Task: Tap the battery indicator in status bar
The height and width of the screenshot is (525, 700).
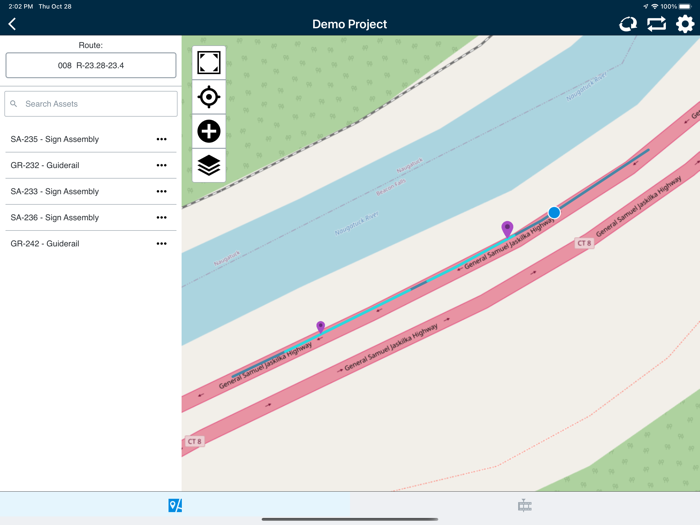Action: click(x=686, y=6)
